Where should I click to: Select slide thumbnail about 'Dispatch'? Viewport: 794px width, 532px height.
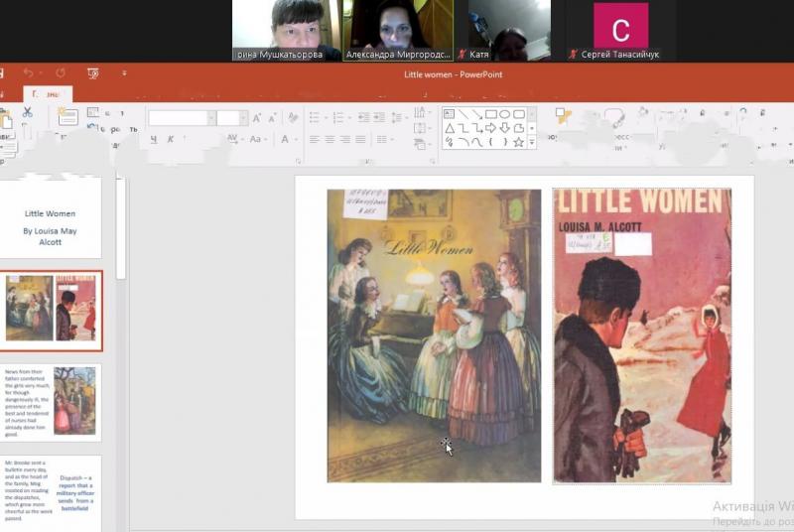(51, 493)
